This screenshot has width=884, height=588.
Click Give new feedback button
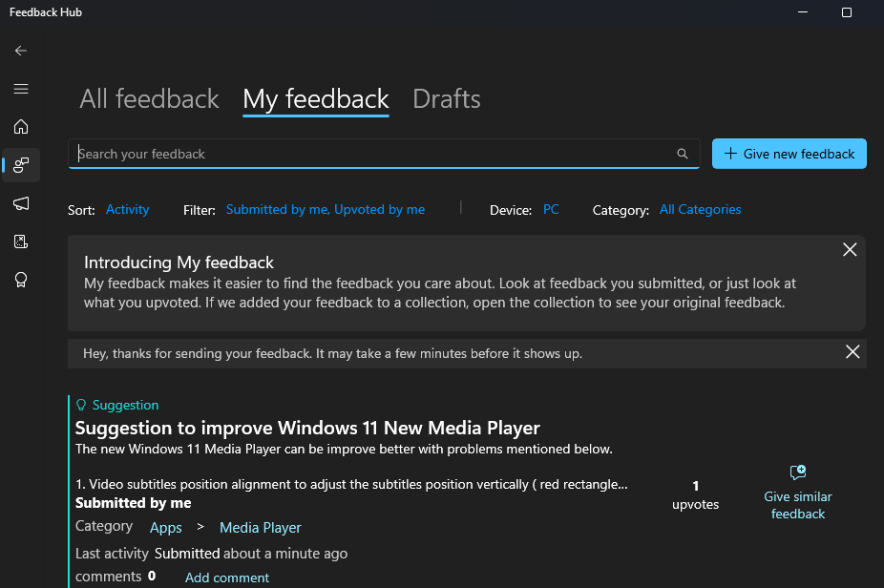[x=789, y=154]
